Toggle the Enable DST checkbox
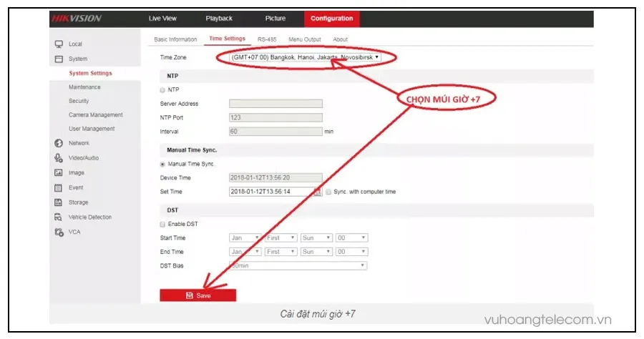644x339 pixels. pyautogui.click(x=162, y=224)
